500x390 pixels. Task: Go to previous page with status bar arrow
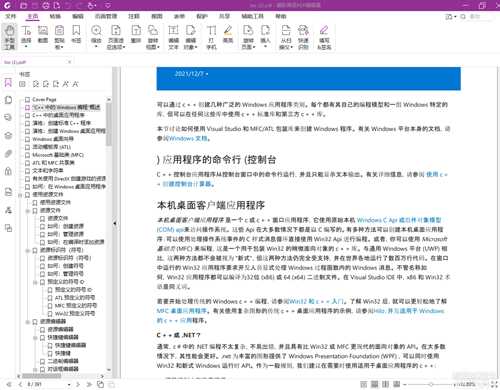click(21, 385)
